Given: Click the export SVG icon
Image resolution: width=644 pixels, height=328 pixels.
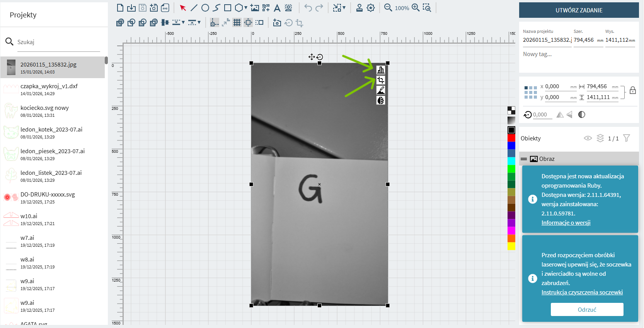Looking at the screenshot, I should (x=165, y=8).
